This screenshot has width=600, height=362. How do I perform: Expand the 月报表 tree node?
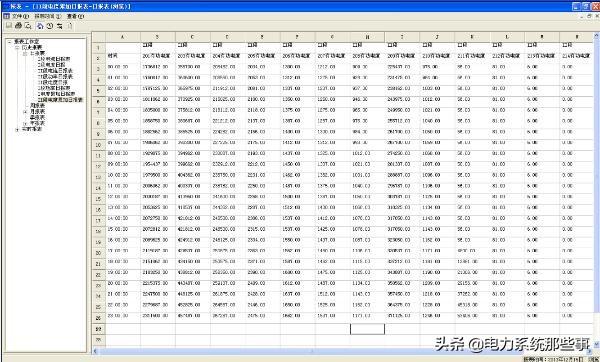(25, 111)
